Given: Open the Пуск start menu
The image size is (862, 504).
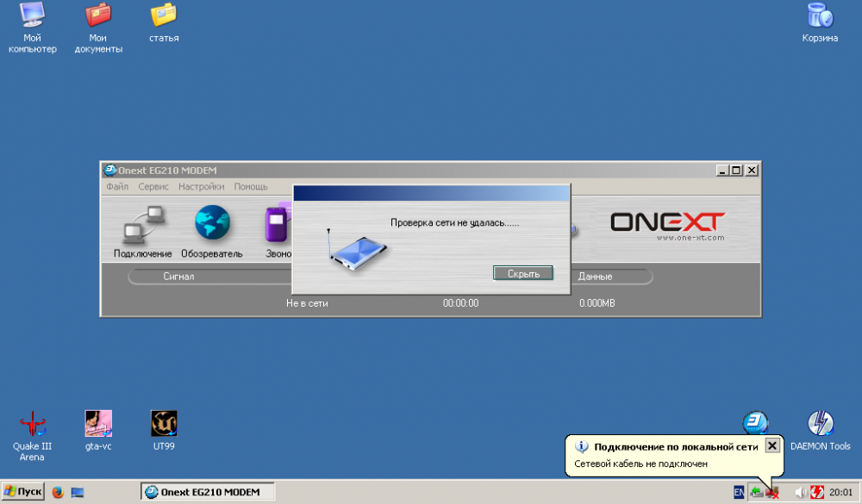Looking at the screenshot, I should [x=22, y=491].
